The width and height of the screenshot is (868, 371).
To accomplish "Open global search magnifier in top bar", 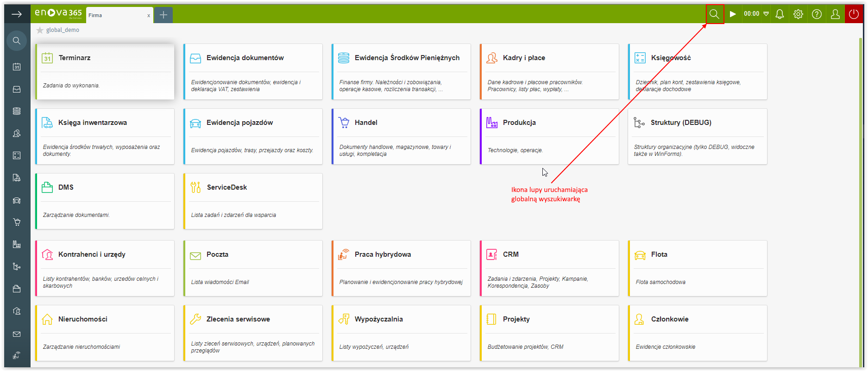I will coord(714,14).
